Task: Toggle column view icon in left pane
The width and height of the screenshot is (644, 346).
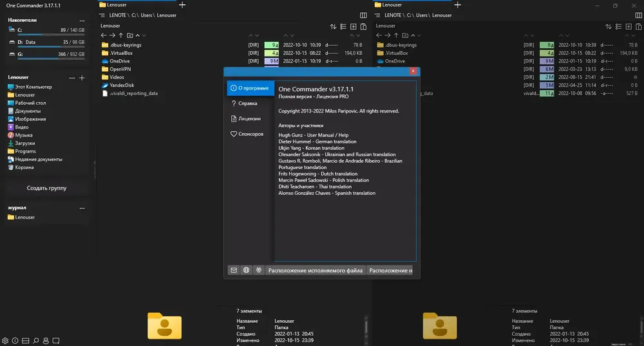Action: [363, 15]
